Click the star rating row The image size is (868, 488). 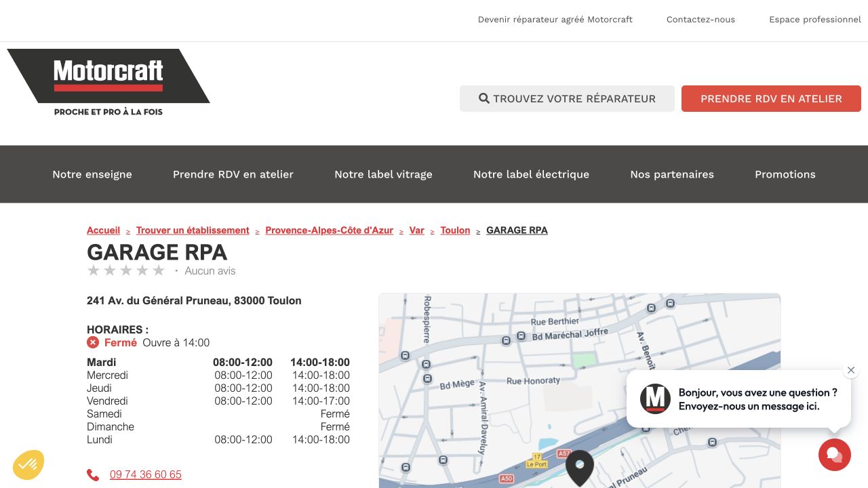click(126, 271)
